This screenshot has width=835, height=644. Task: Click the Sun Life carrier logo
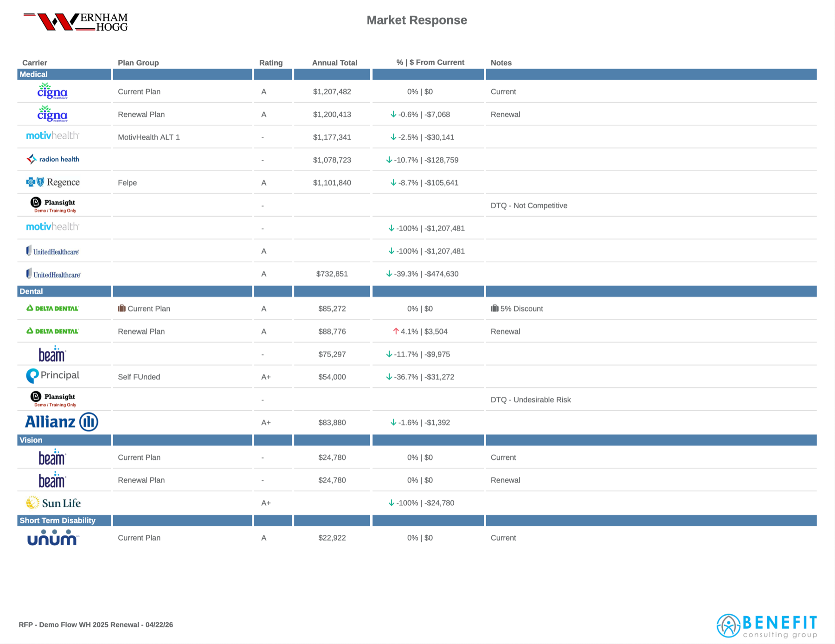pos(53,503)
